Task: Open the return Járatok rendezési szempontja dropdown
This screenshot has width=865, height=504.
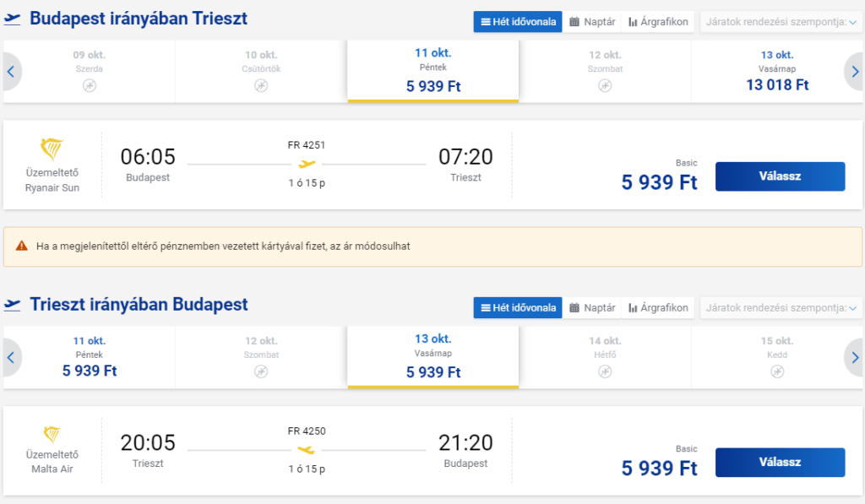Action: click(781, 307)
